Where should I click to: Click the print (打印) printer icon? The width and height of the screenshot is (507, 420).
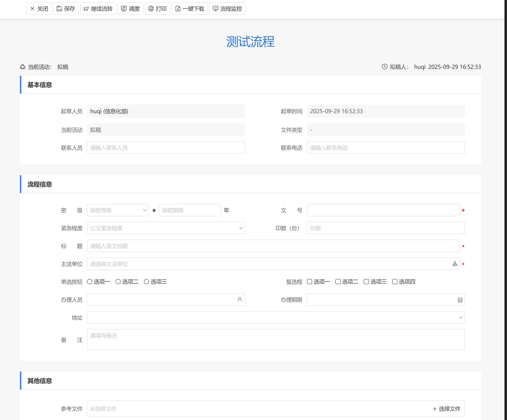coord(151,9)
